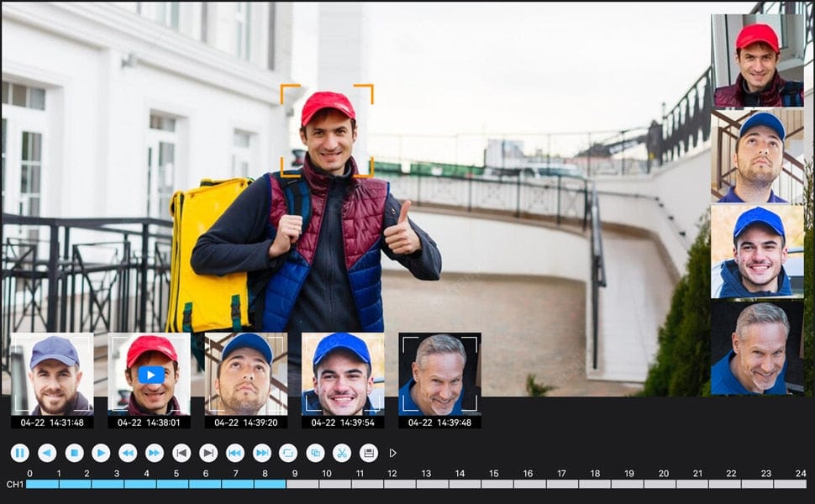The width and height of the screenshot is (815, 504).
Task: Select the top red cap face in sidebar
Action: click(x=757, y=60)
